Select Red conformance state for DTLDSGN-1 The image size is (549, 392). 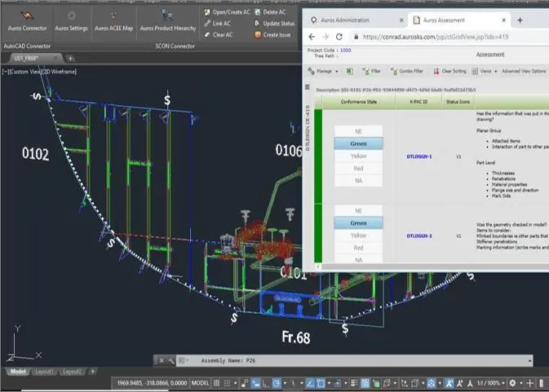click(x=359, y=168)
